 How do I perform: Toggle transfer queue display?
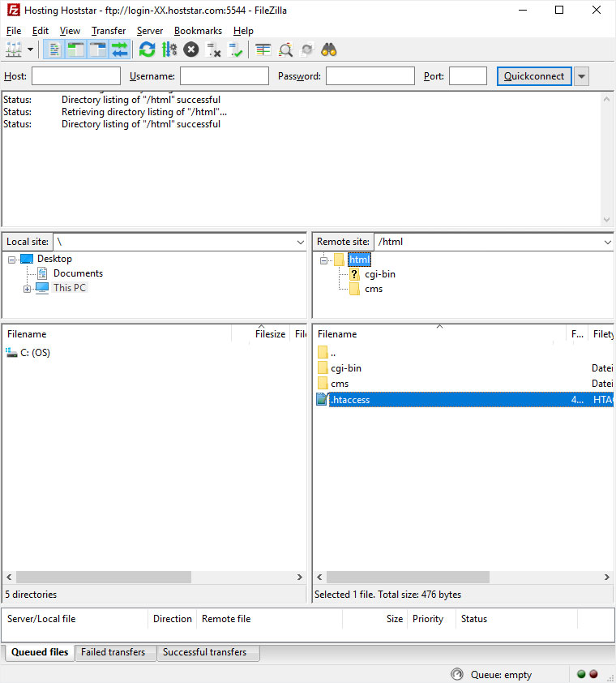click(x=120, y=49)
